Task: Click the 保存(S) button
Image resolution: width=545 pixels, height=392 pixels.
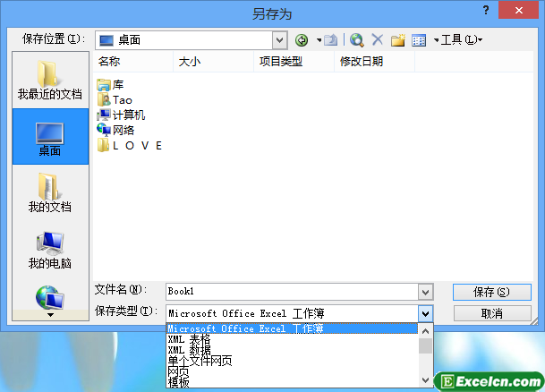Action: point(492,293)
